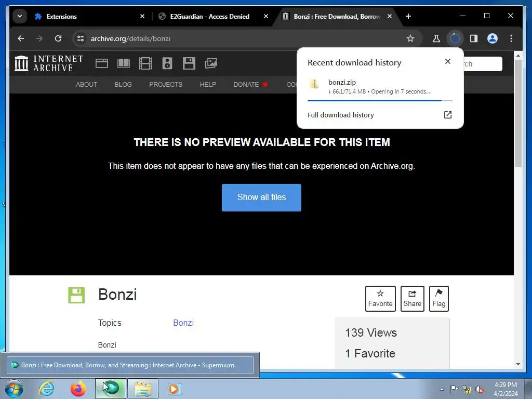Bookmark this page with star icon
This screenshot has width=532, height=399.
(x=410, y=38)
